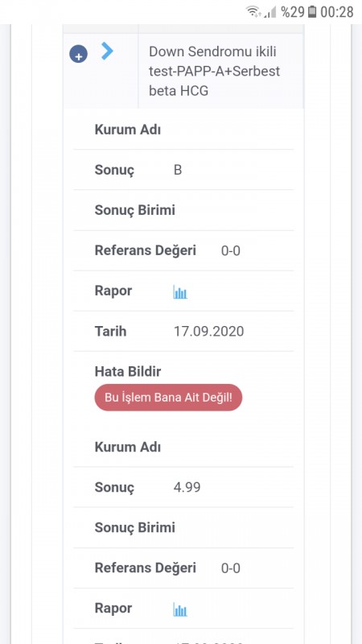Tap the first Kurum Adı row
Screen dimensions: 362x644
point(183,130)
